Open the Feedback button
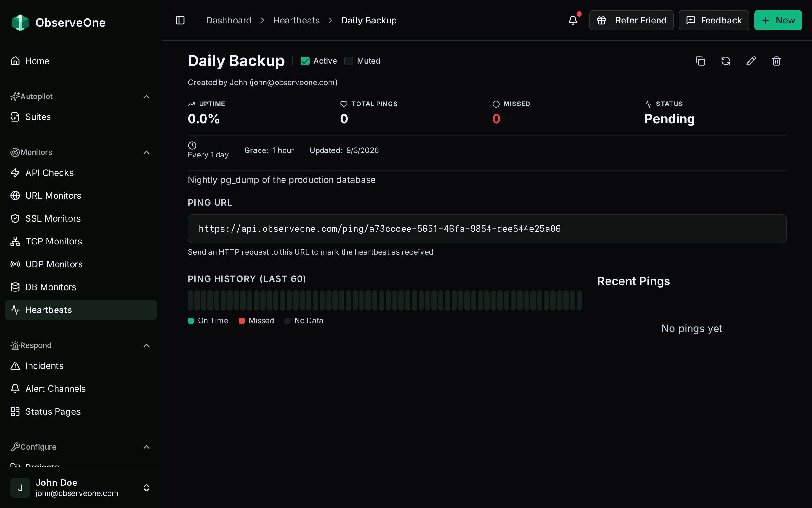Screen dimensions: 812x508 714,21
